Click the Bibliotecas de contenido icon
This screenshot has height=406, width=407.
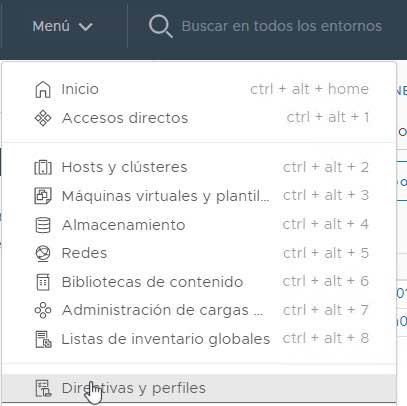[43, 282]
